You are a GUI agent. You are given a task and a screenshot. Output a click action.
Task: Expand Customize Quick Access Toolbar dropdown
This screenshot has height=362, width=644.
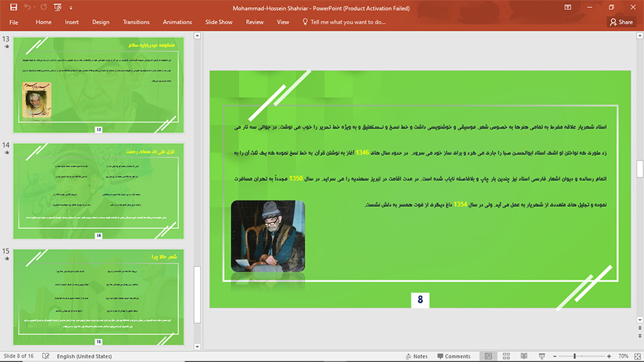(x=71, y=7)
